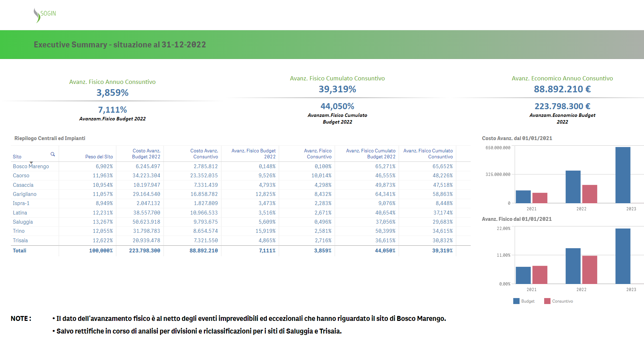This screenshot has width=644, height=343.
Task: Click Casaccia Costo Consuntivo value 7.331.439
Action: (206, 185)
